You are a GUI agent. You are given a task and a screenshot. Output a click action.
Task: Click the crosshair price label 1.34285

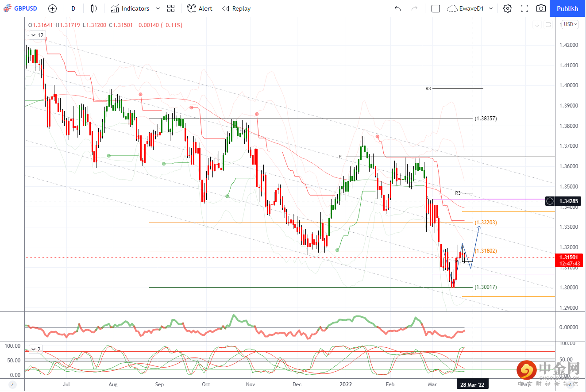568,201
